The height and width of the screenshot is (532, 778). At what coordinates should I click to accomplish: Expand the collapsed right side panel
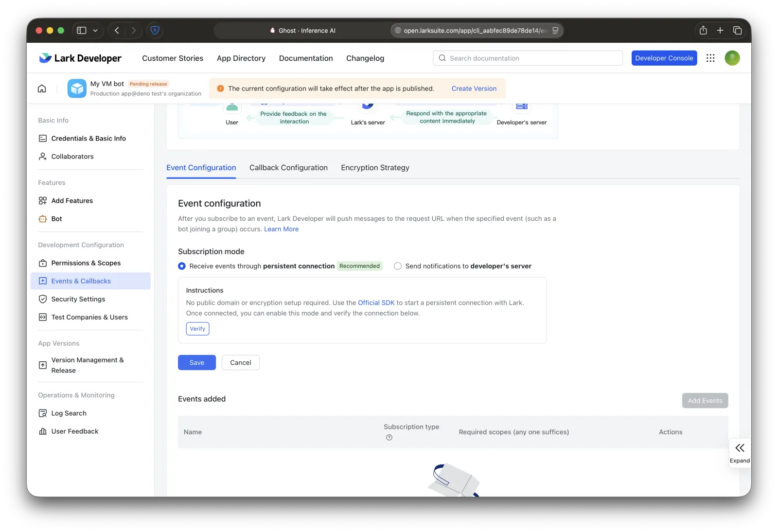click(740, 453)
